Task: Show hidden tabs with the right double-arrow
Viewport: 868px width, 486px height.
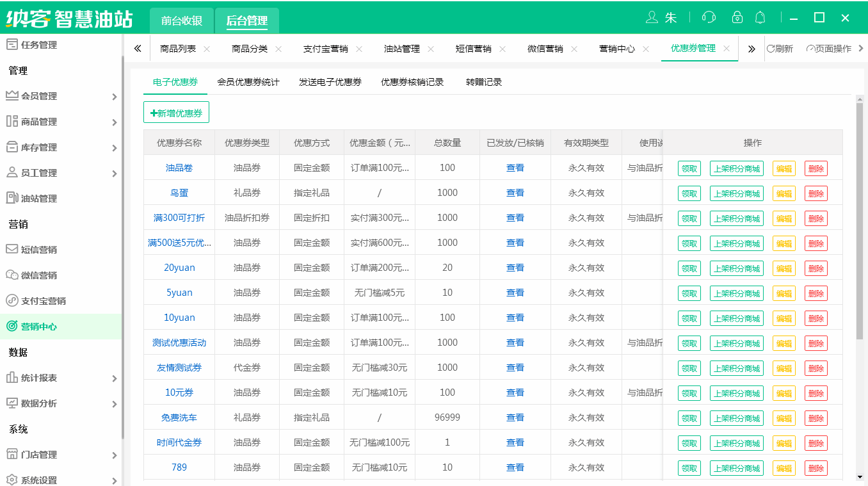Action: (x=751, y=48)
